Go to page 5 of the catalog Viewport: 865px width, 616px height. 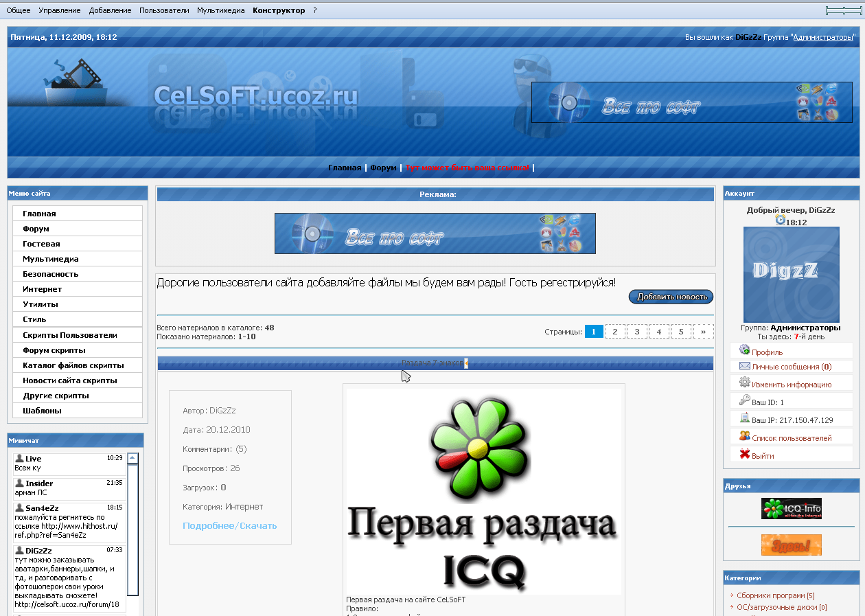pos(681,332)
